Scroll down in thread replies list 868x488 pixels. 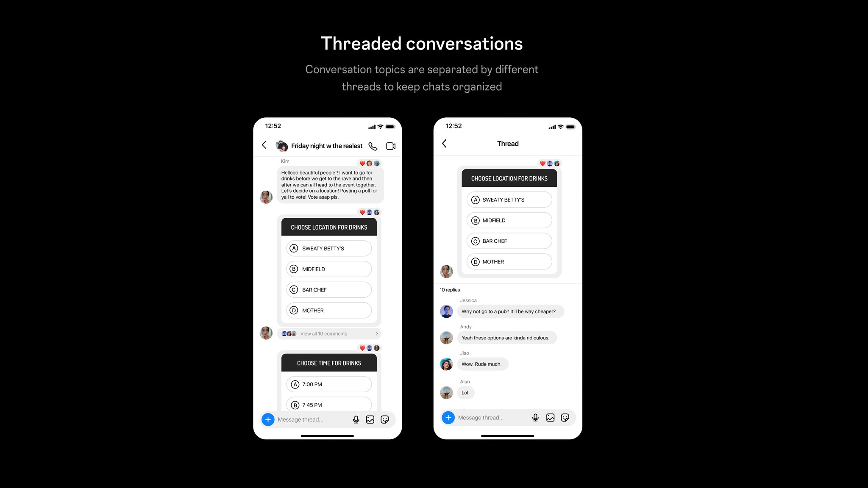click(x=507, y=352)
